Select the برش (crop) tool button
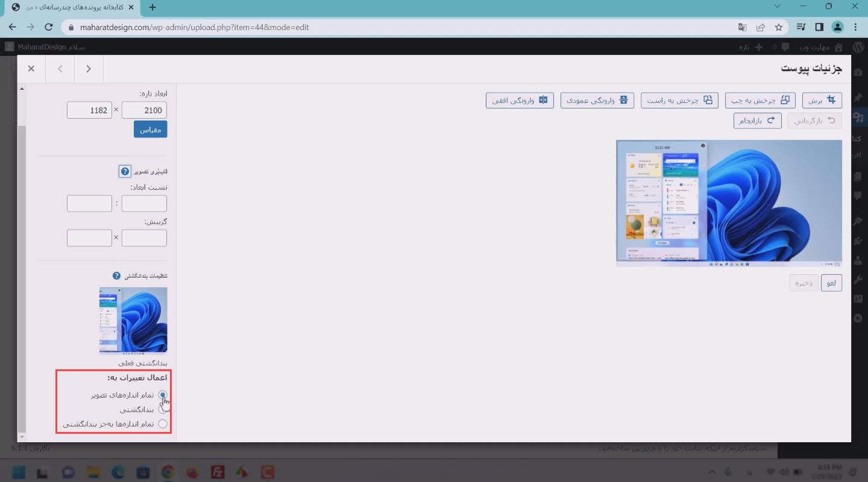 pos(822,100)
